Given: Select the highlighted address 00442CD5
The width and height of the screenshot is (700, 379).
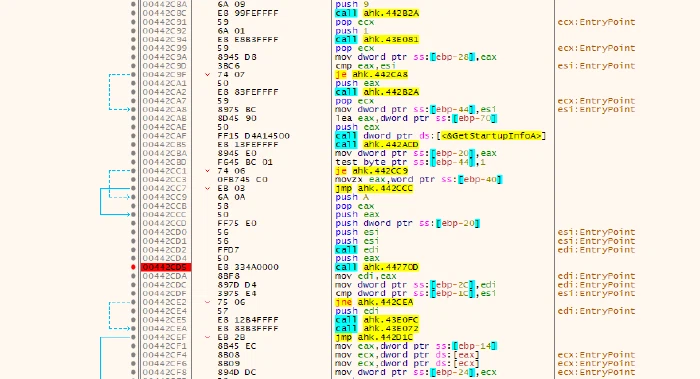Looking at the screenshot, I should coord(166,267).
